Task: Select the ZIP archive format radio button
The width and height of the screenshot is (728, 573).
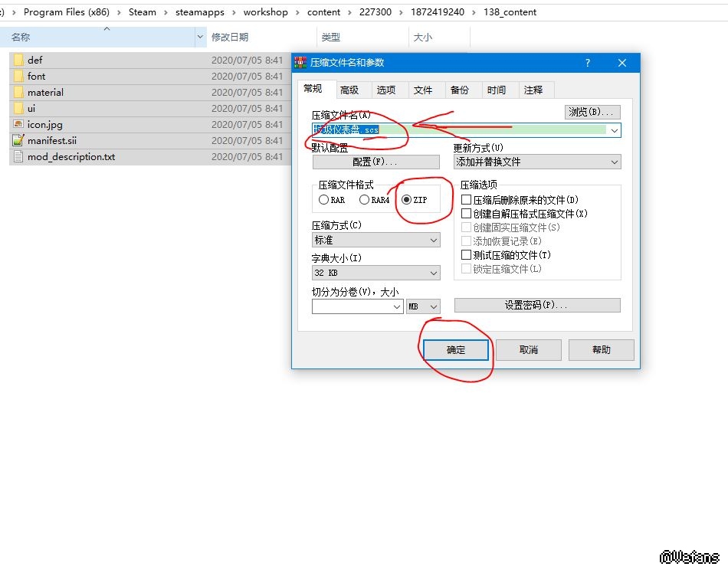Action: coord(407,200)
